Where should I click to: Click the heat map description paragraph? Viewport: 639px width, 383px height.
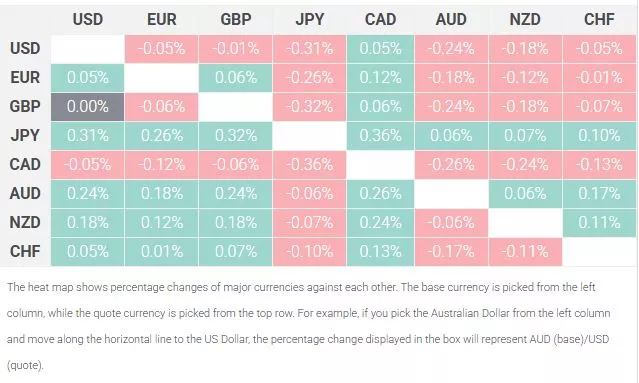308,326
